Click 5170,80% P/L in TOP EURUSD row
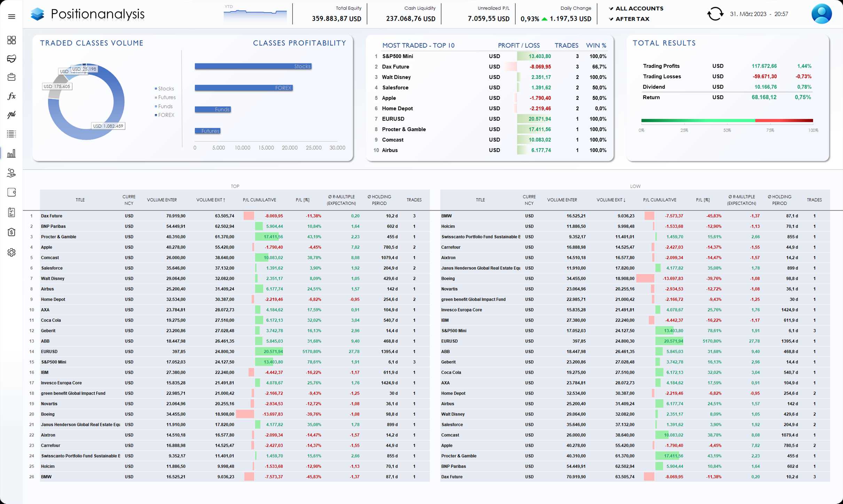 point(312,352)
